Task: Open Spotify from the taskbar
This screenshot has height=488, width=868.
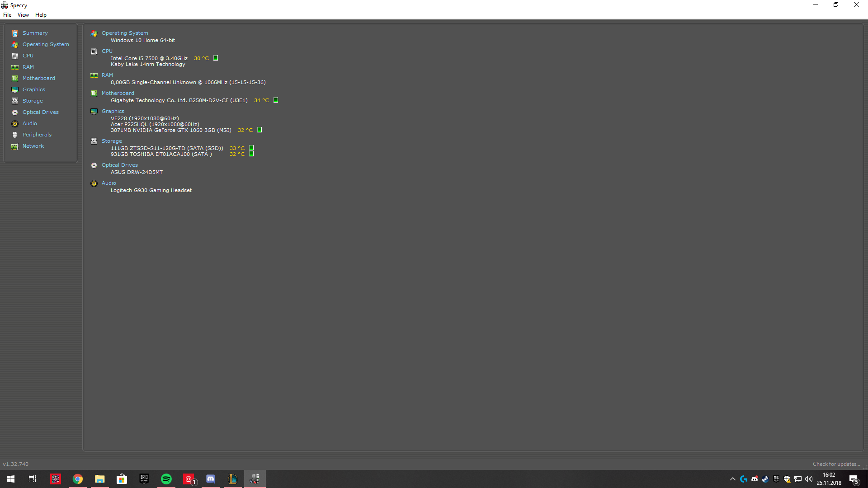Action: [x=166, y=479]
